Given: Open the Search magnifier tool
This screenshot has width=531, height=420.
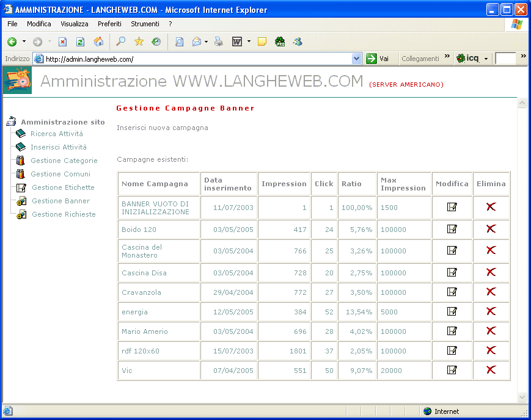Looking at the screenshot, I should tap(120, 42).
